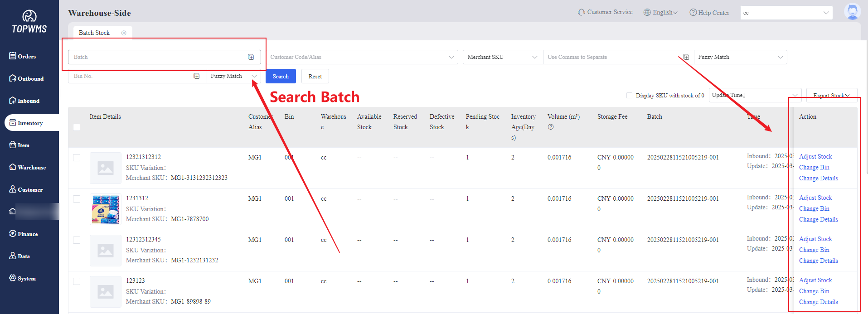Open the user avatar profile icon
Image resolution: width=868 pixels, height=314 pixels.
pos(852,12)
